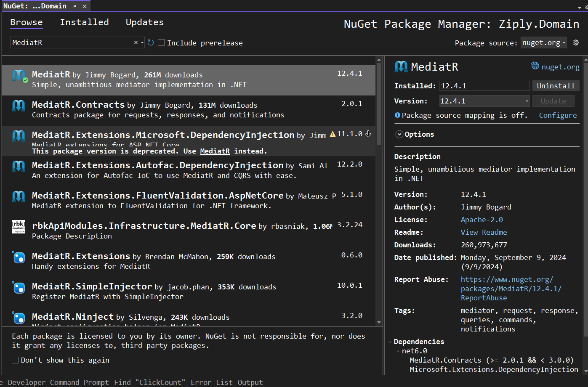Select the MediatR.Extensions.FluentValidation.AspNetCore row
Viewport: 588px width, 387px height.
(x=189, y=201)
